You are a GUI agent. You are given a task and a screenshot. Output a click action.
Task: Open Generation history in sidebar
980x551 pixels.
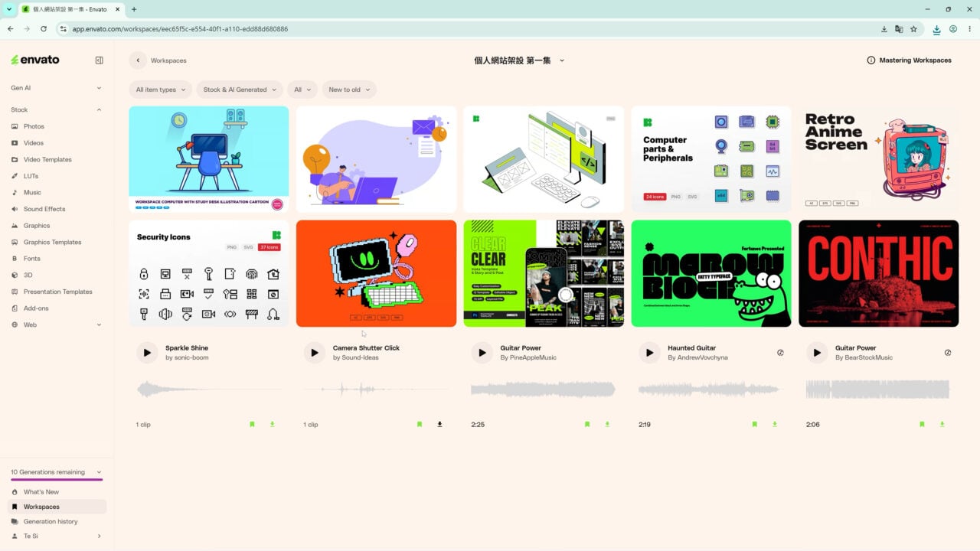(51, 521)
